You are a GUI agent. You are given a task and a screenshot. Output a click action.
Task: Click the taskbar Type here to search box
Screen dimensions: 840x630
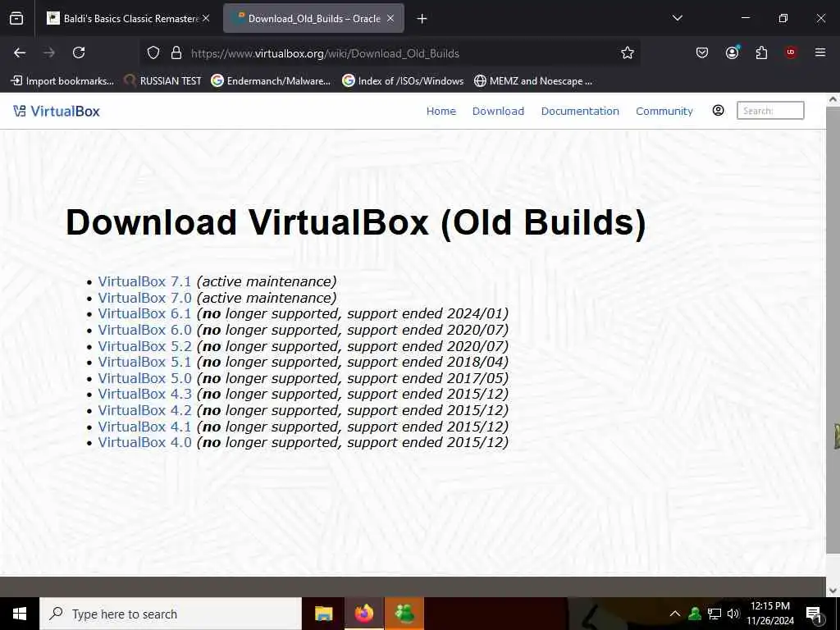171,614
